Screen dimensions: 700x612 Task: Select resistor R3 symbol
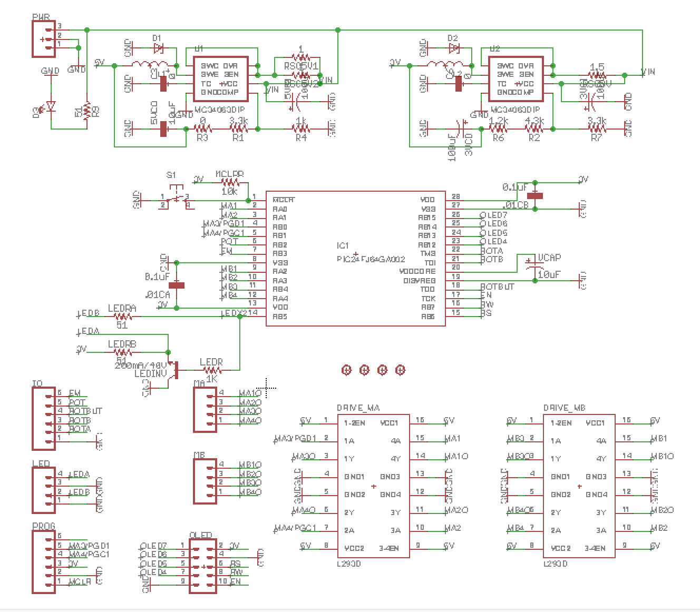(x=203, y=129)
